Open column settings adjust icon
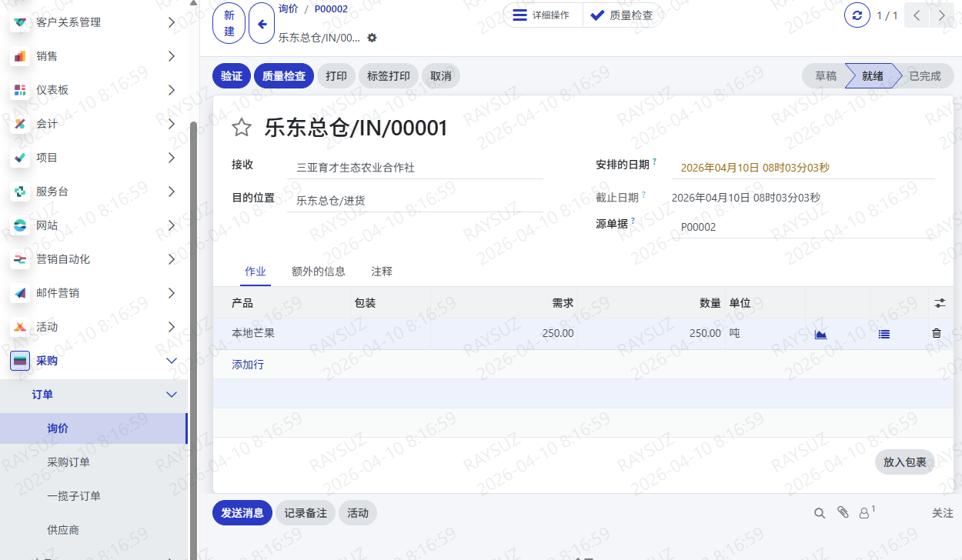This screenshot has height=560, width=962. click(x=940, y=303)
